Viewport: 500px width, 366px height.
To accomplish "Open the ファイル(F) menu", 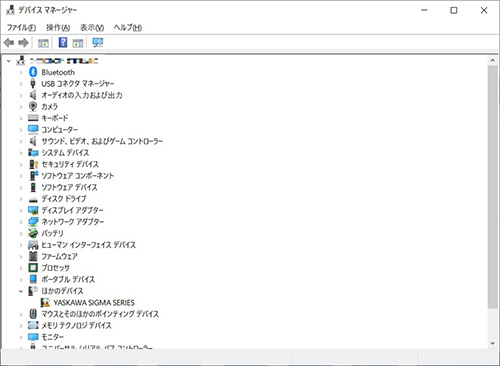I will point(21,27).
